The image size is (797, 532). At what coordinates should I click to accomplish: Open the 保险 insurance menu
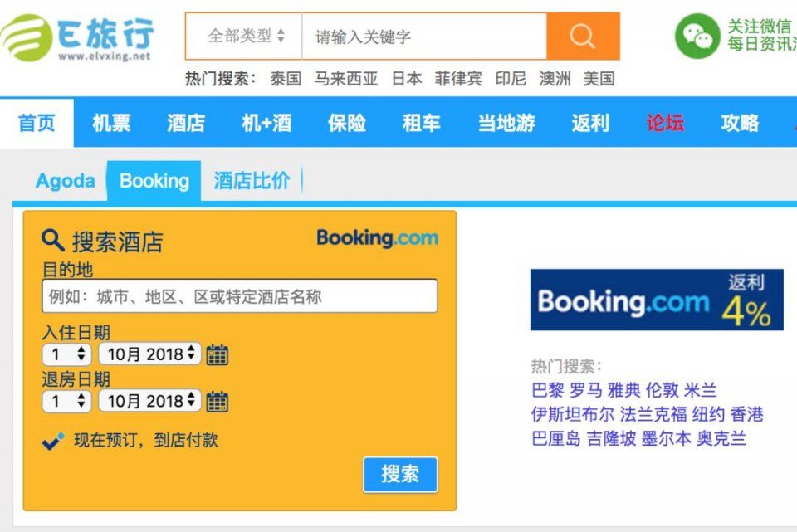coord(347,123)
